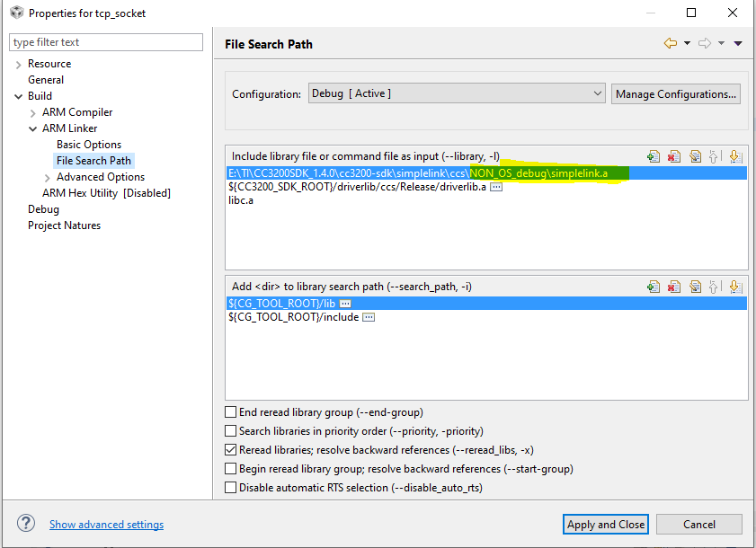Enable End reread library group checkbox
This screenshot has width=756, height=548.
[231, 412]
